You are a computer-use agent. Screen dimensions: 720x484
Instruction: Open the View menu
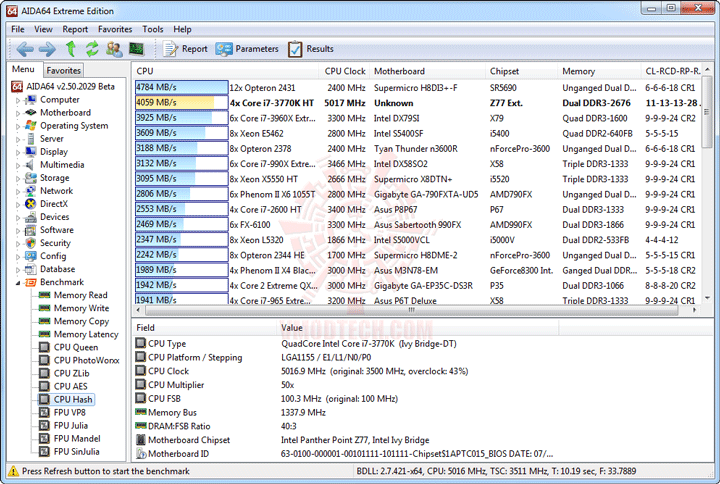click(43, 29)
